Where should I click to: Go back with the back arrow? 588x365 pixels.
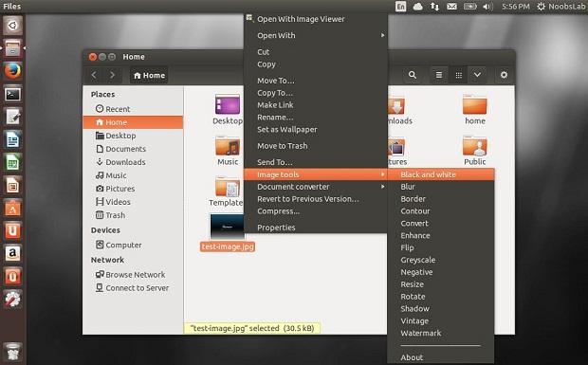[x=94, y=75]
